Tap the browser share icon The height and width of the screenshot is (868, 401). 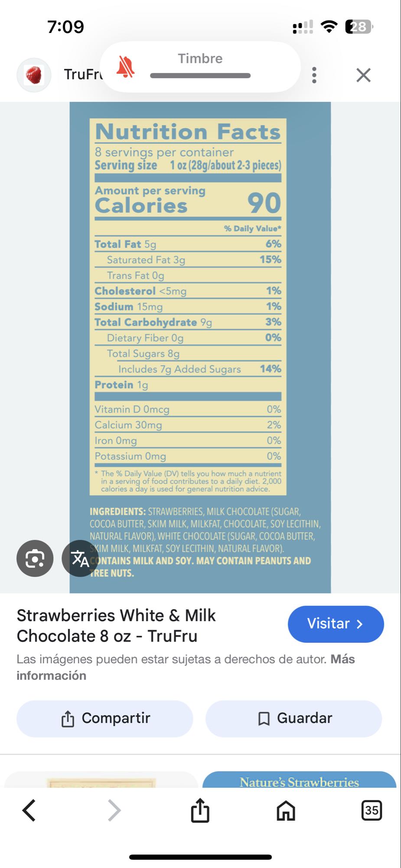click(x=200, y=810)
